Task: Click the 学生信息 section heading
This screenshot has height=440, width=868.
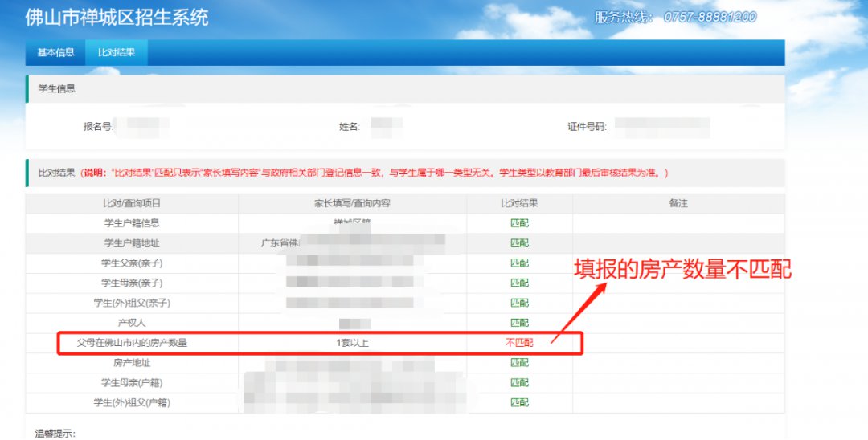Action: (x=57, y=89)
